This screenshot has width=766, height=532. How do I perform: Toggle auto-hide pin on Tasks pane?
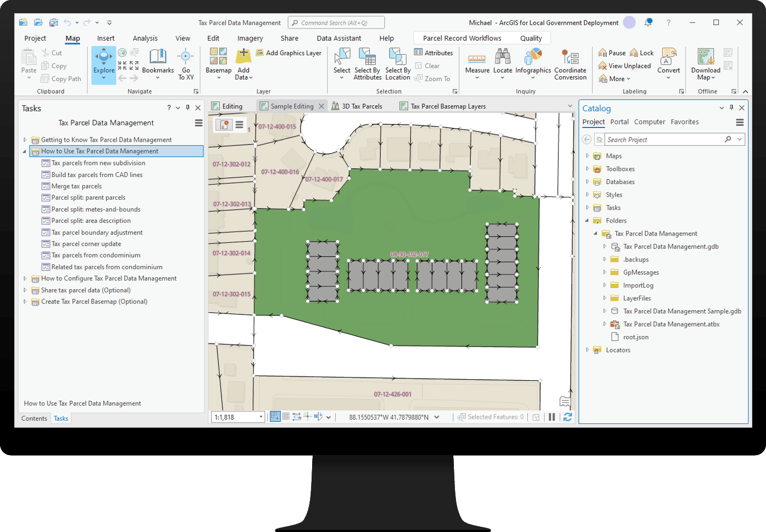[x=188, y=107]
